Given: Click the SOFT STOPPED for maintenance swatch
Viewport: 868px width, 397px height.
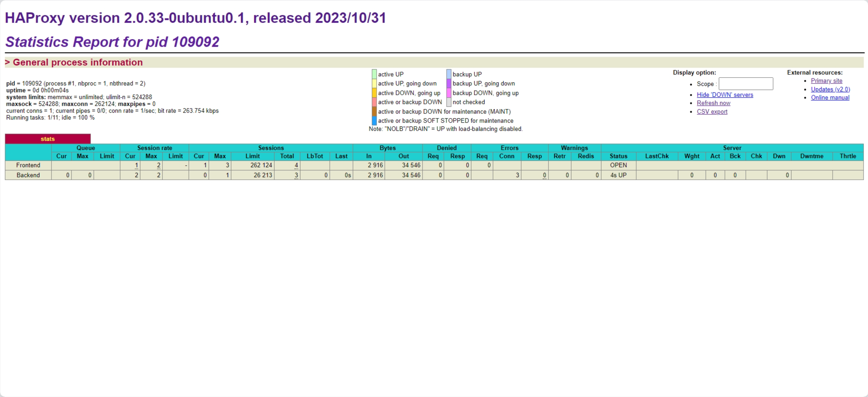Looking at the screenshot, I should pyautogui.click(x=374, y=121).
